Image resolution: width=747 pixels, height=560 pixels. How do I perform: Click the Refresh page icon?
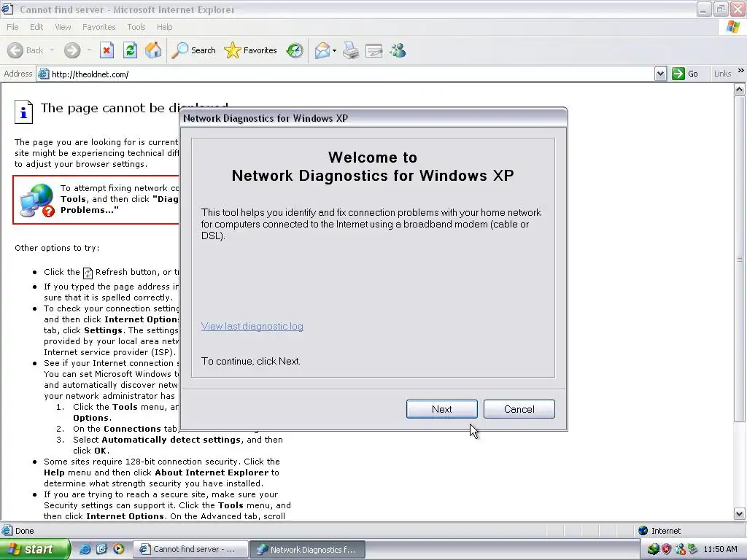[x=130, y=50]
